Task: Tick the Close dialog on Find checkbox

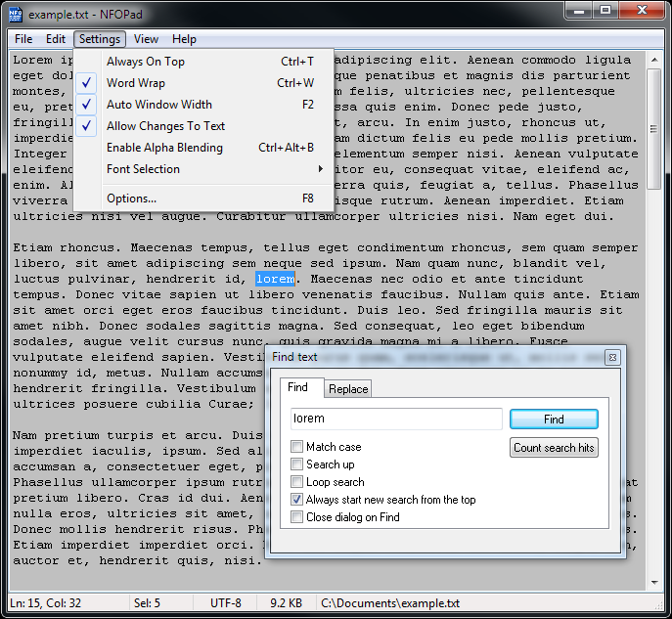Action: pyautogui.click(x=297, y=517)
